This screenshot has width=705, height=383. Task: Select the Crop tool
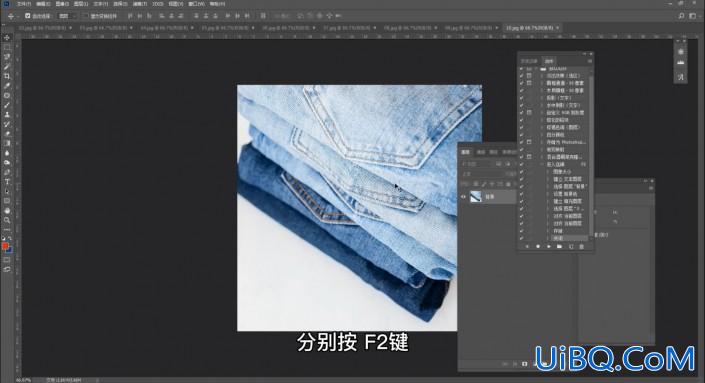pos(7,76)
